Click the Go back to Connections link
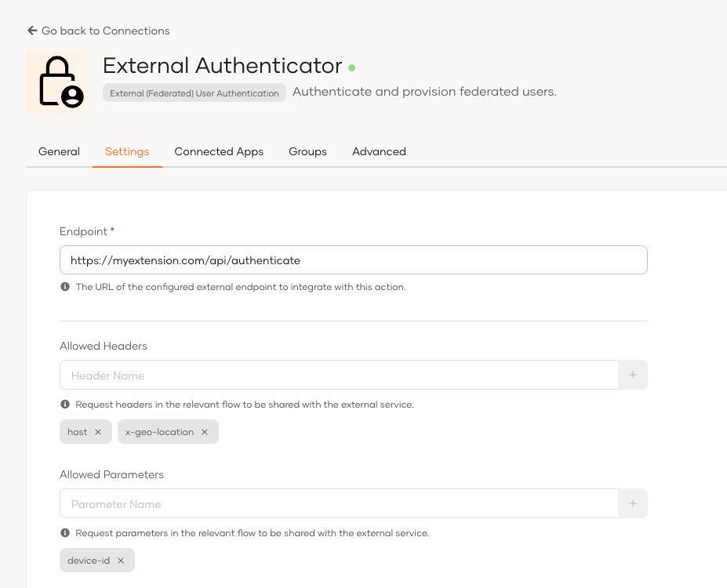Viewport: 727px width, 588px height. [x=106, y=31]
